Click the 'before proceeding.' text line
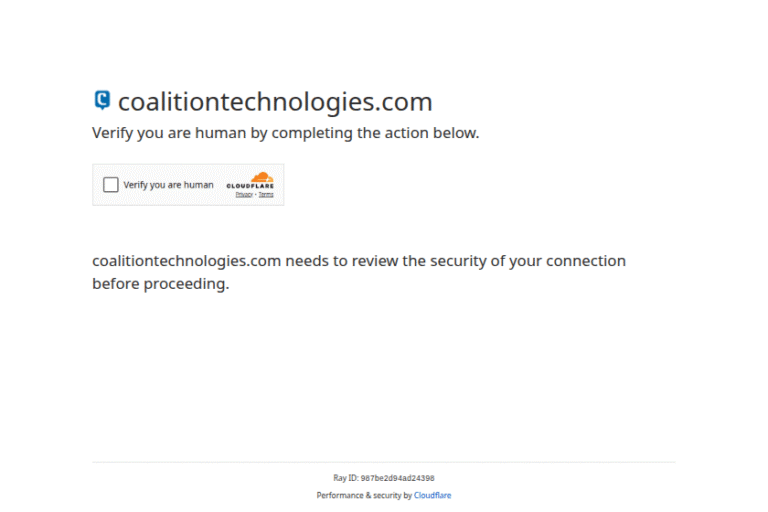Viewport: 768px width, 512px height. [161, 284]
